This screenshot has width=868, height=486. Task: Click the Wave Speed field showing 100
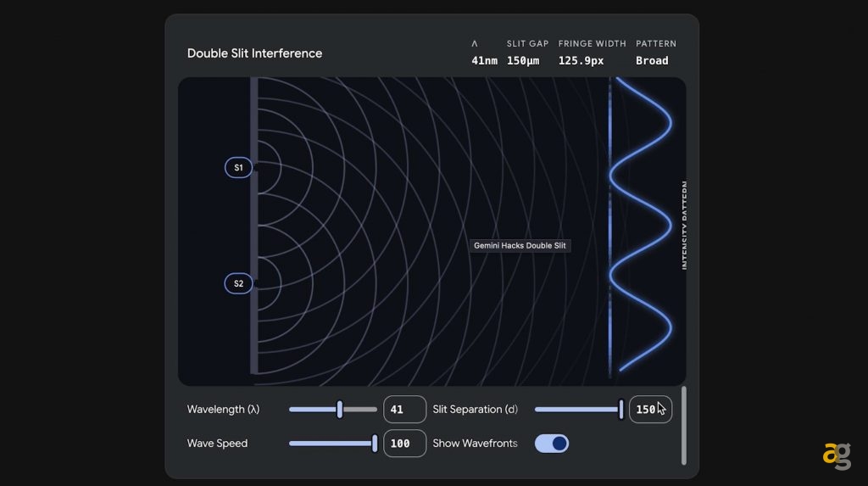point(404,444)
